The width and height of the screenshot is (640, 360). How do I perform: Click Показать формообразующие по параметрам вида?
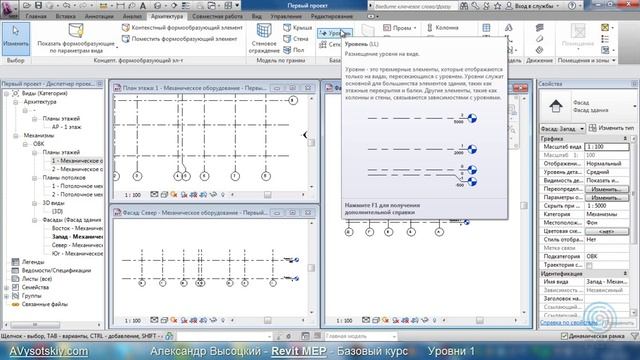pyautogui.click(x=76, y=38)
